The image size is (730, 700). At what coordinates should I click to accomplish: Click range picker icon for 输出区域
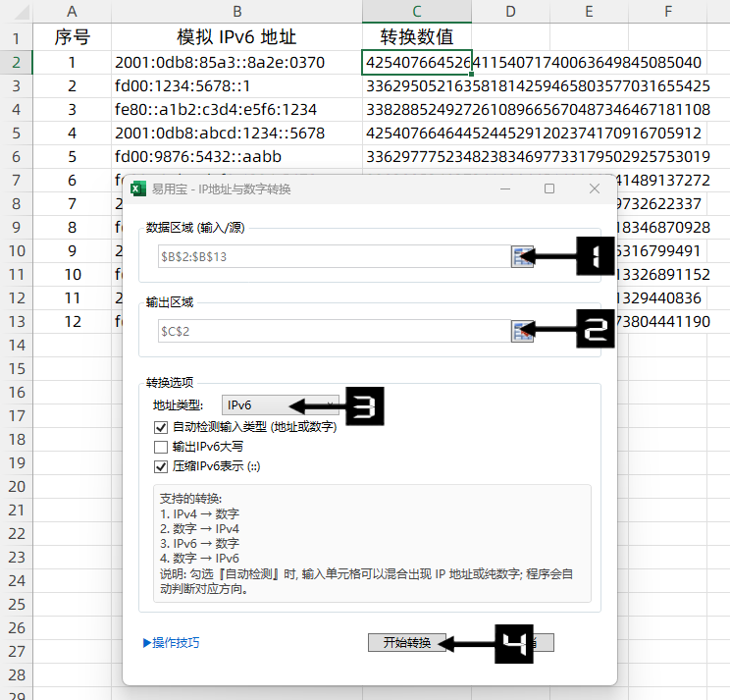click(521, 331)
